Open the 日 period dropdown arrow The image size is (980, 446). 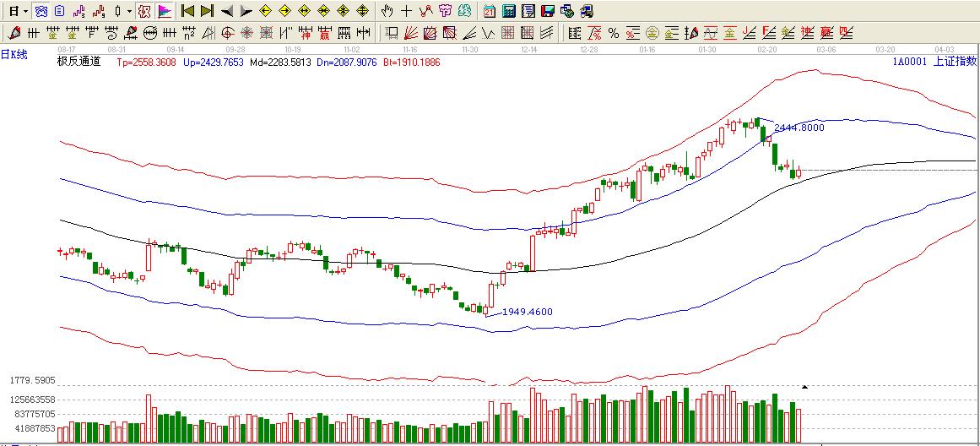25,11
